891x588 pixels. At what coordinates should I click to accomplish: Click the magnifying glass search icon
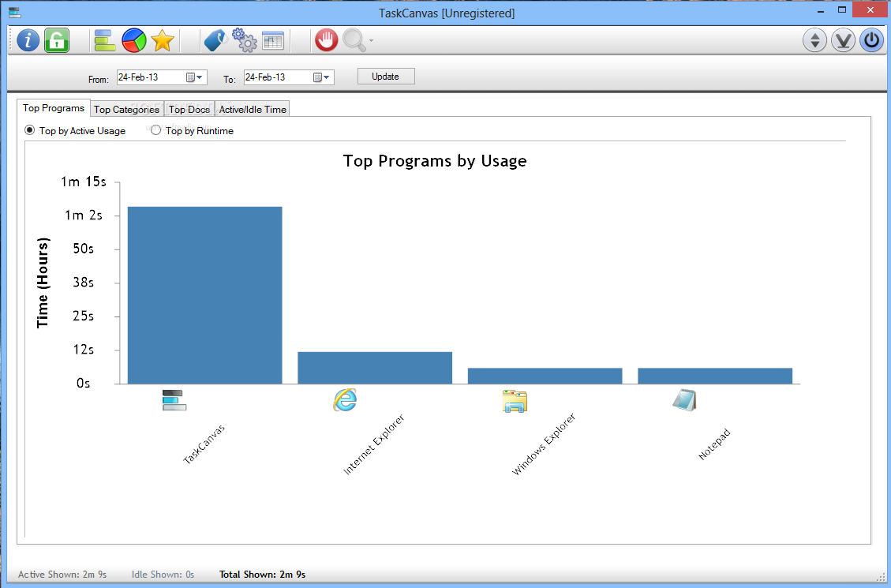354,40
